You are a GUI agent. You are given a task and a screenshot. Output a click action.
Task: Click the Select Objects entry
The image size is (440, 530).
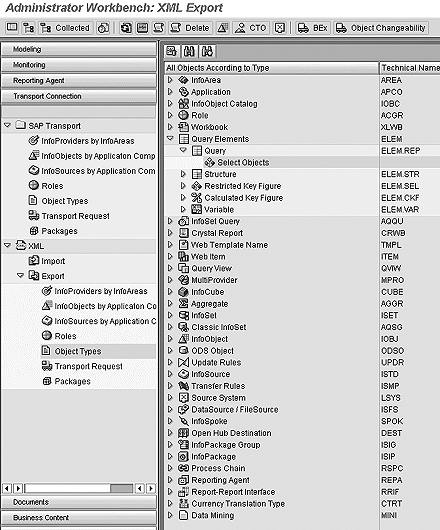pyautogui.click(x=243, y=163)
